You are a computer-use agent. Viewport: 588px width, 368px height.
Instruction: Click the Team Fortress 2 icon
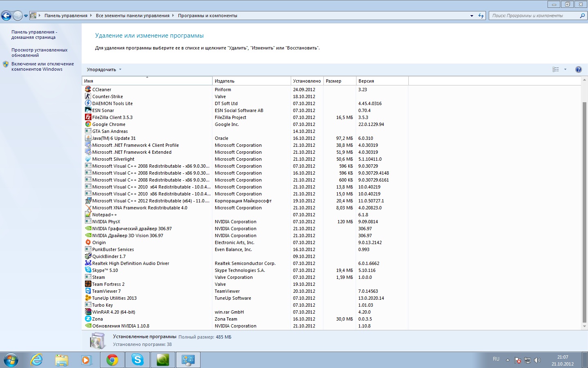click(x=88, y=284)
